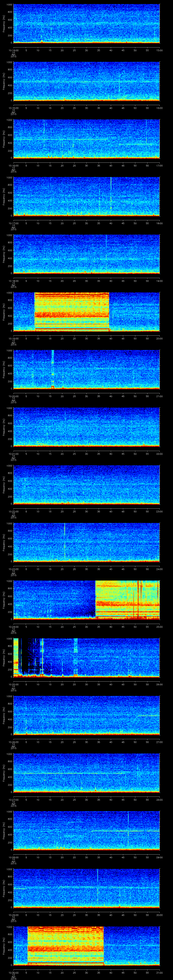Click the 10:23:00 start time label
The image size is (173, 980).
click(x=13, y=569)
